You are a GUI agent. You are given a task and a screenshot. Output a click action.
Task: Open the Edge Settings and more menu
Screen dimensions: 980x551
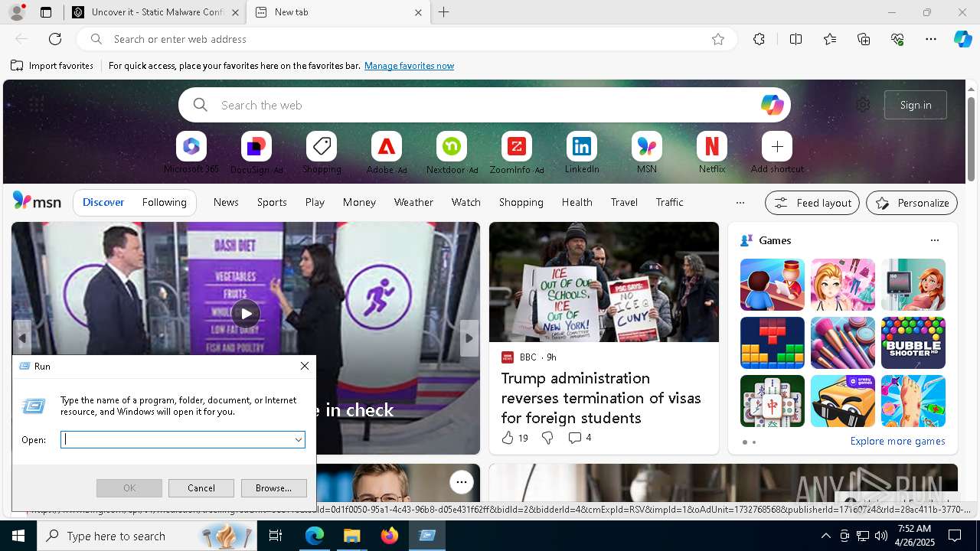tap(931, 39)
